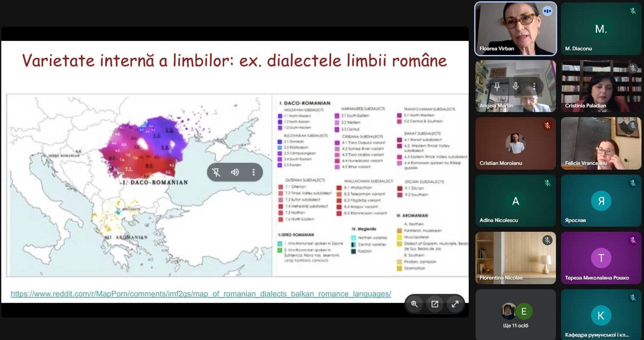Mute the presentation audio with the speaker icon
Viewport: 644px width, 340px height.
pos(235,172)
